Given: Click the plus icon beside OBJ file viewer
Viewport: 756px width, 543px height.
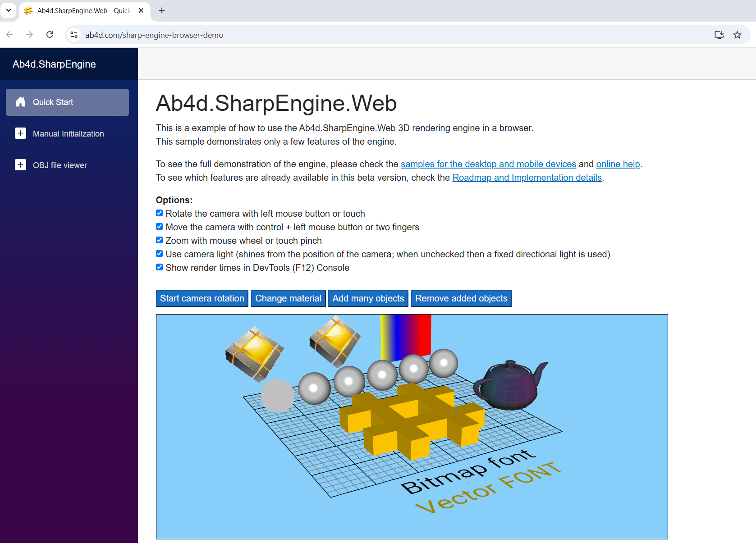Looking at the screenshot, I should (20, 165).
